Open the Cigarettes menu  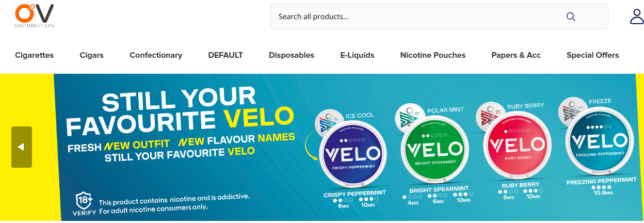point(35,55)
